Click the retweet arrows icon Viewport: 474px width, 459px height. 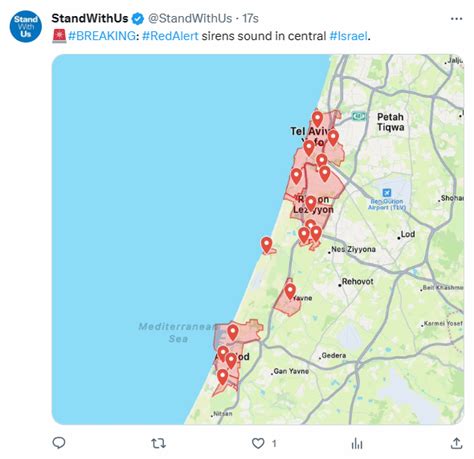pyautogui.click(x=158, y=443)
